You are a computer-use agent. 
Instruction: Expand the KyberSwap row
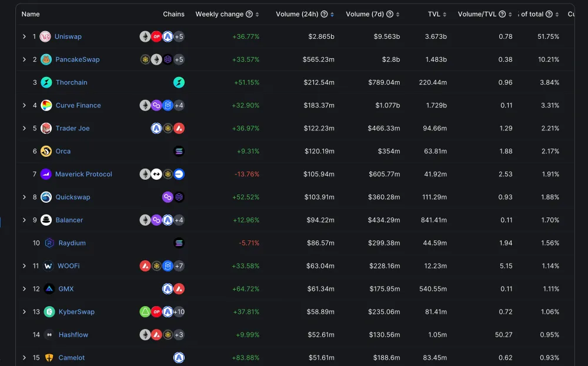24,312
